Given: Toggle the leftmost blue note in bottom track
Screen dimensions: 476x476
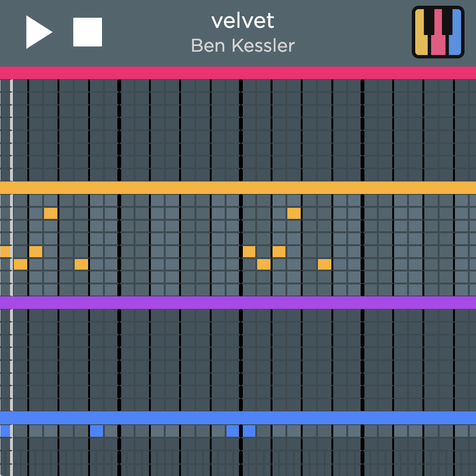Looking at the screenshot, I should pyautogui.click(x=5, y=431).
